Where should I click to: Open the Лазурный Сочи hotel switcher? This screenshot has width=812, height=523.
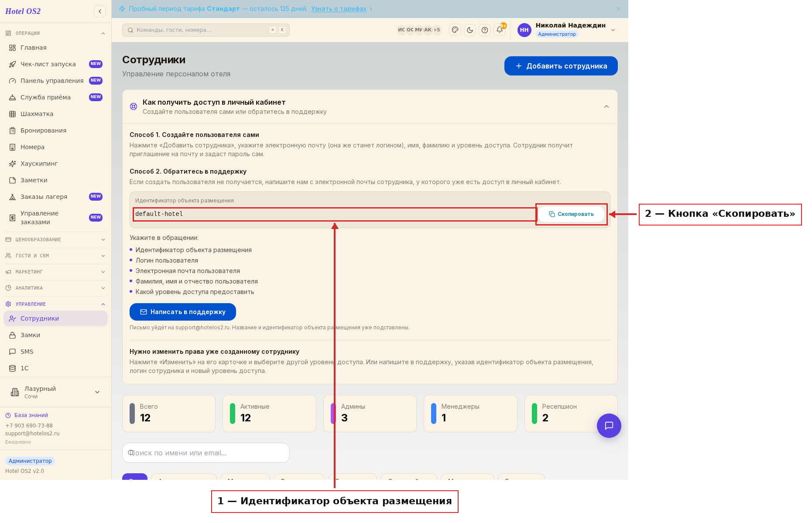pyautogui.click(x=55, y=392)
